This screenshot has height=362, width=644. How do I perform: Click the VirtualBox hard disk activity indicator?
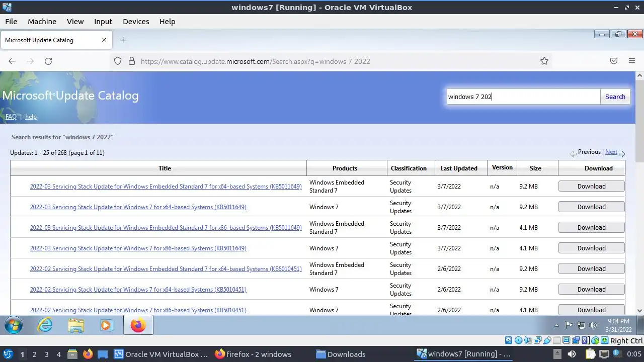pyautogui.click(x=508, y=341)
